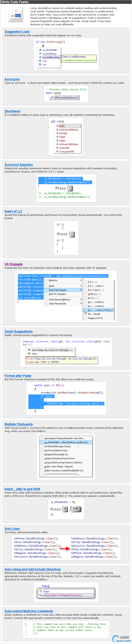Screen dimensions: 132x644
Task: Open the Open Recent File menu item
Action: 63,303
